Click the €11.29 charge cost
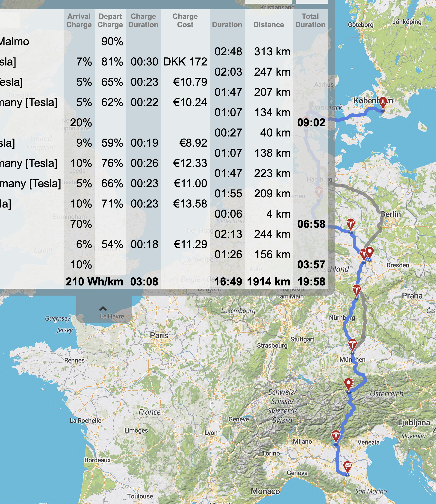The width and height of the screenshot is (436, 504). (191, 244)
